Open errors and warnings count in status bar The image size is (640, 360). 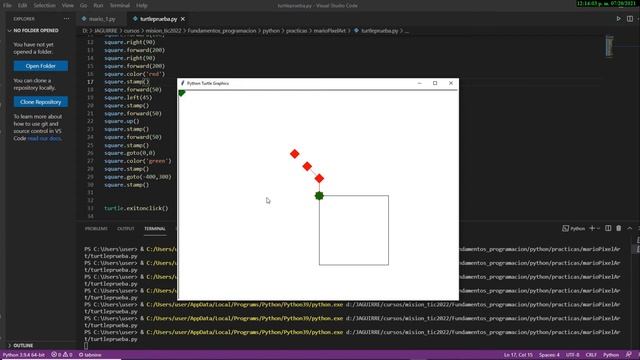pyautogui.click(x=62, y=355)
